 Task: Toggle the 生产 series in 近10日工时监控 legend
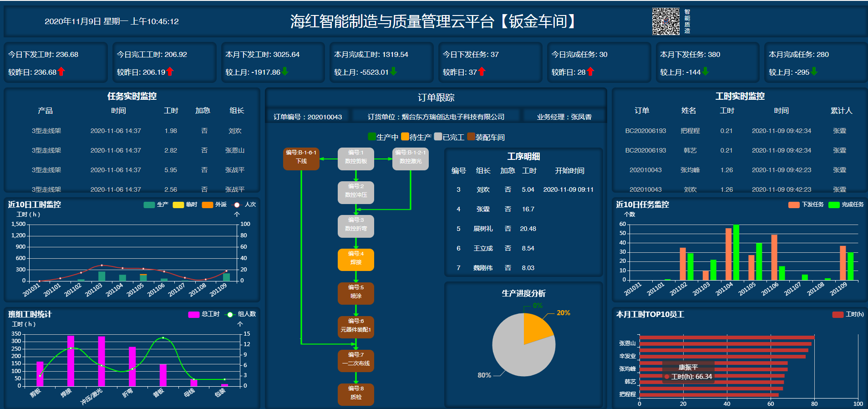click(156, 205)
